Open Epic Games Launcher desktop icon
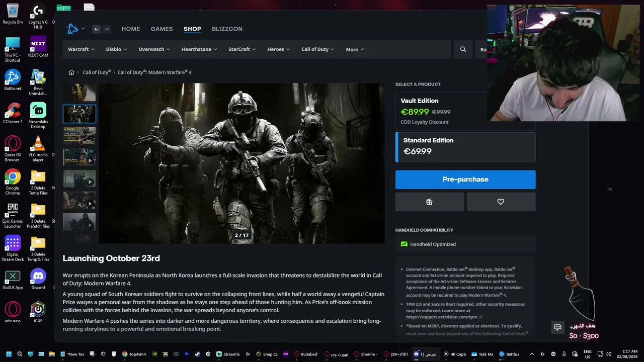The width and height of the screenshot is (644, 362). coord(13,215)
